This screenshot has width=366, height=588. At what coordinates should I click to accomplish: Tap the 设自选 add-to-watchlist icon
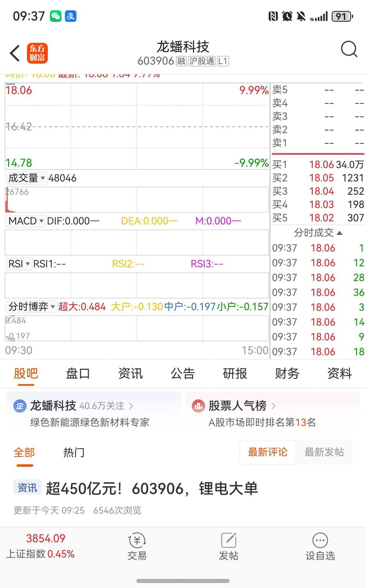coord(320,540)
